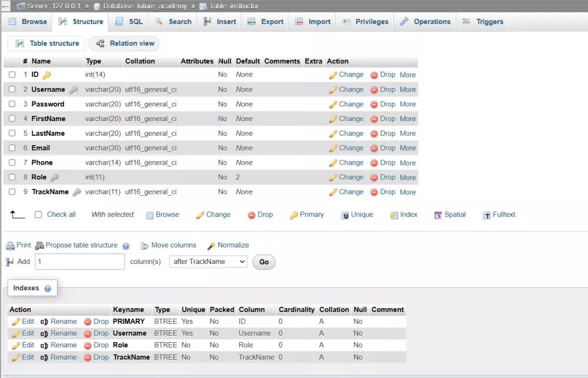The image size is (588, 378).
Task: Tick the Email row checkbox
Action: click(12, 148)
